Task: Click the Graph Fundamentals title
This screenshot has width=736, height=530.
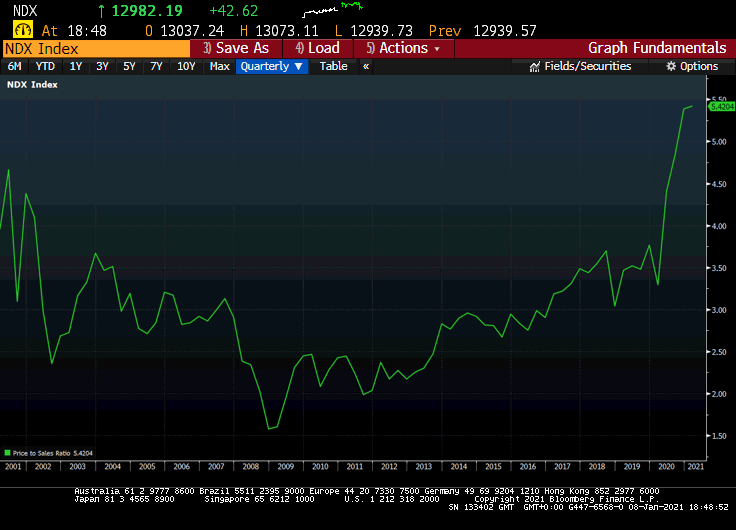Action: 657,48
